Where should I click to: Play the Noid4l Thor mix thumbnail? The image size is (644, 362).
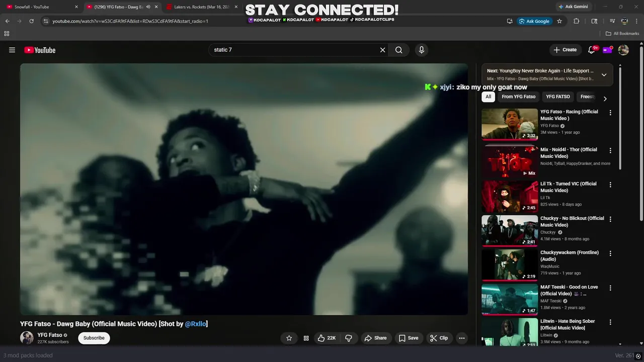tap(510, 162)
